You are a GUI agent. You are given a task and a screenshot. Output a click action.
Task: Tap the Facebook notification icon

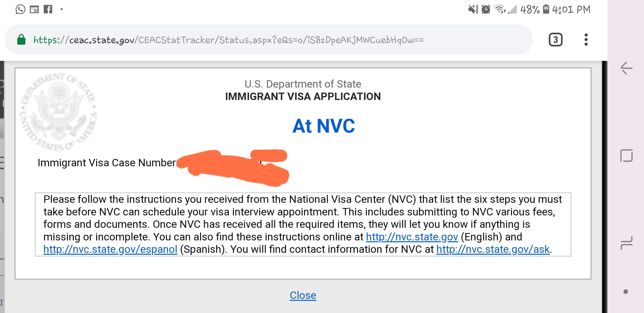tap(48, 10)
